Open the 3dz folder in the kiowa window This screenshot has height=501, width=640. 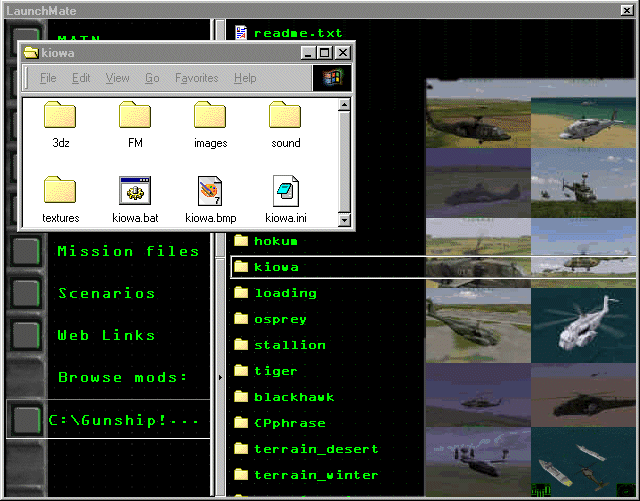pyautogui.click(x=60, y=115)
